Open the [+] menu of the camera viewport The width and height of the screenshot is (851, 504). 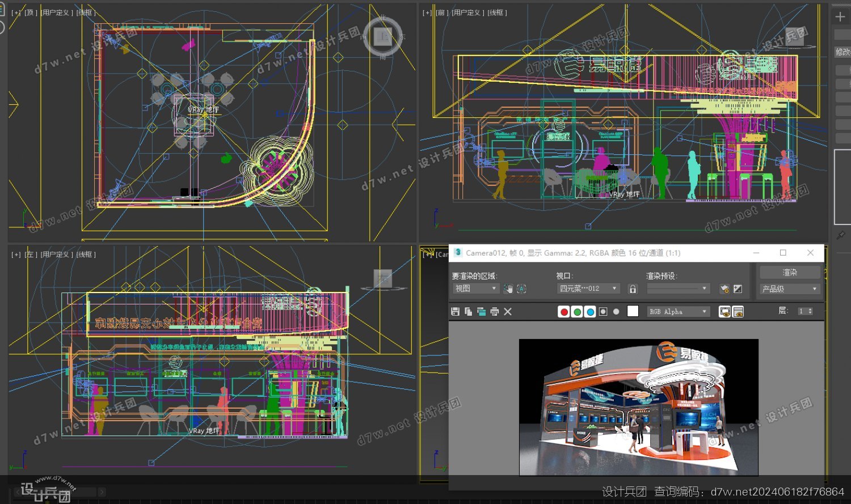click(x=427, y=255)
